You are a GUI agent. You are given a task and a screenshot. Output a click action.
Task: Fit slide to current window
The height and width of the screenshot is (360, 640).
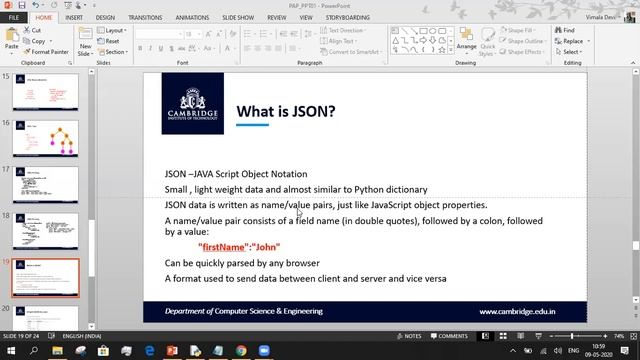(x=633, y=336)
